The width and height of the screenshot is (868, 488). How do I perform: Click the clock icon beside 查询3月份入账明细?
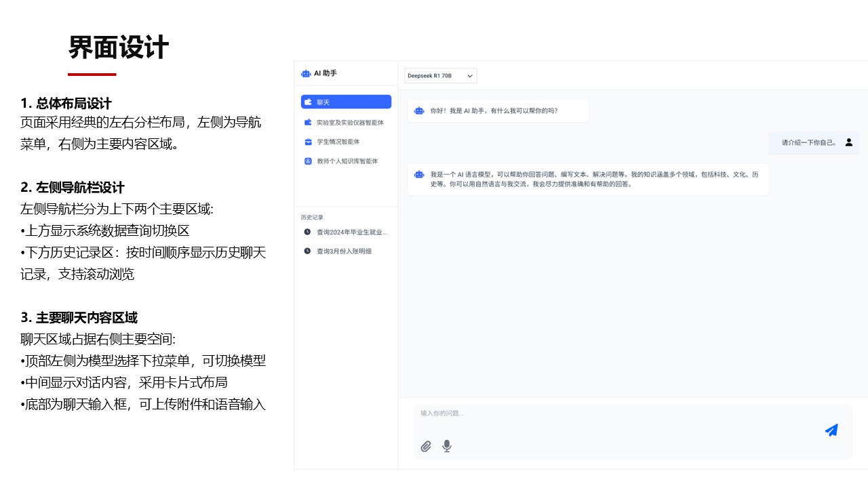[x=308, y=251]
